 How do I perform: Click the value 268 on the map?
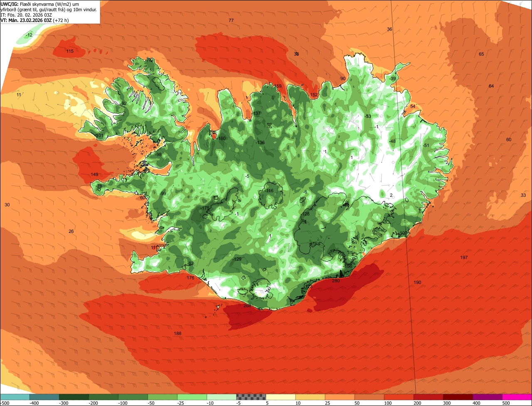click(247, 306)
